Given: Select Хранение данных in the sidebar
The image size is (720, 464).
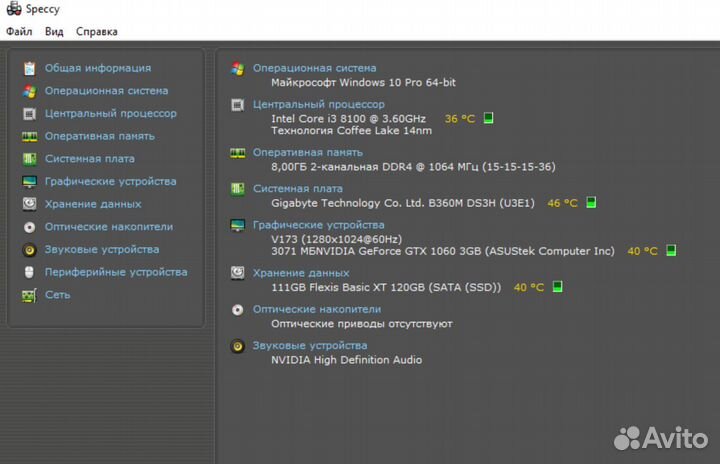Looking at the screenshot, I should tap(92, 204).
